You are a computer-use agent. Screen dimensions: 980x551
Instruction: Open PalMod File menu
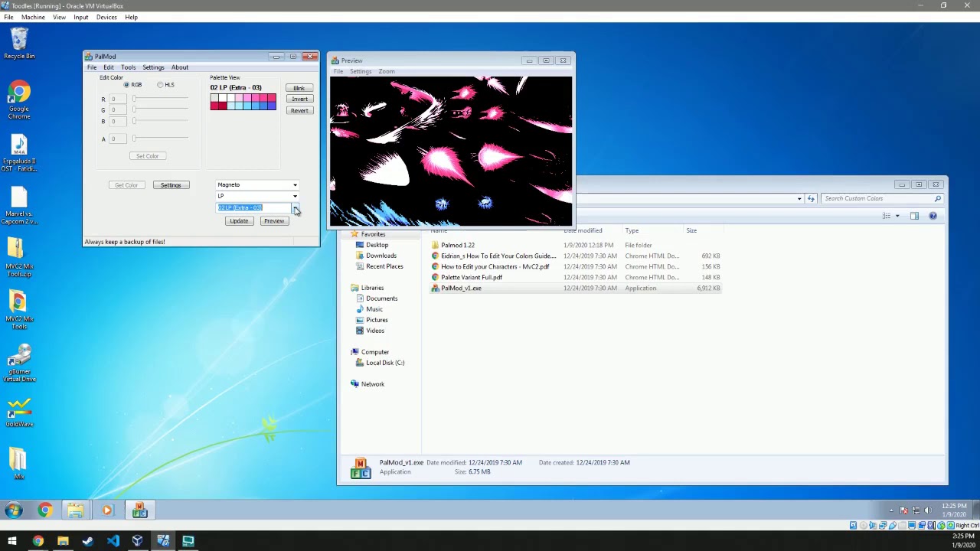(92, 67)
